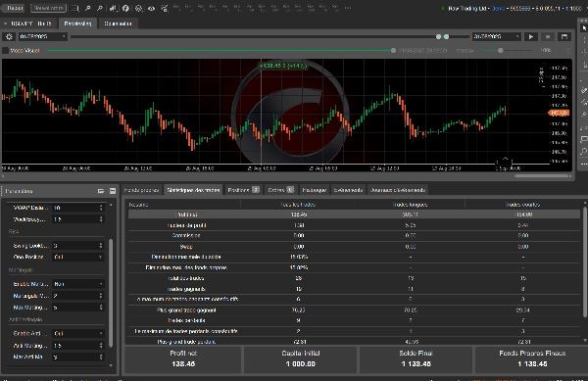Open the Evénements tab

tap(348, 190)
